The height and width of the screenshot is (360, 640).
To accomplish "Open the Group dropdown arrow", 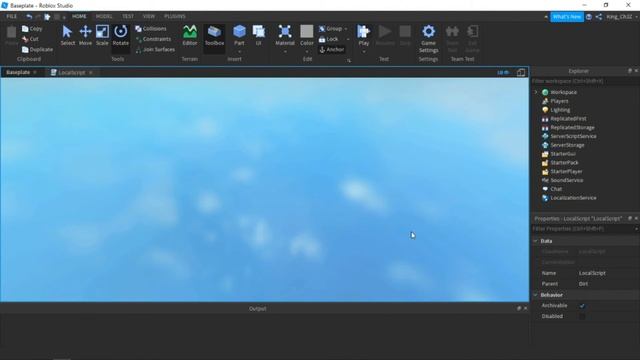I will [346, 29].
